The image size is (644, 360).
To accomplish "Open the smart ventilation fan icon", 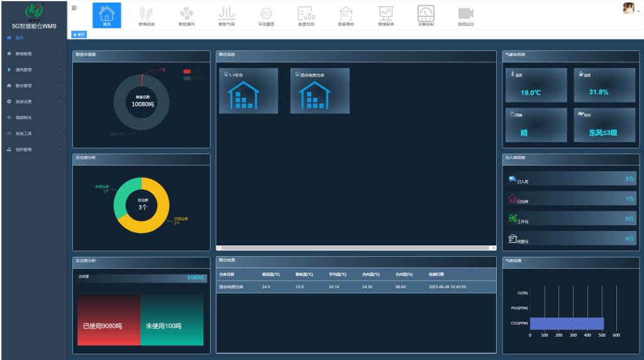I will tap(186, 15).
